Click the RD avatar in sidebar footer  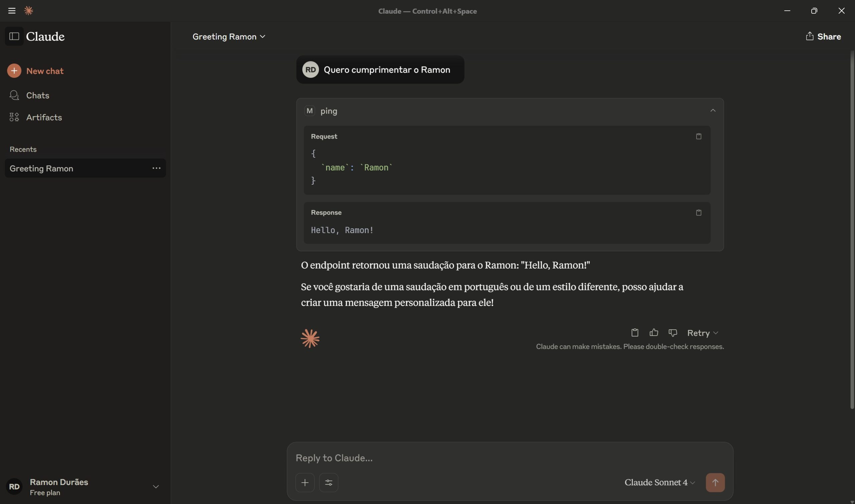point(14,487)
